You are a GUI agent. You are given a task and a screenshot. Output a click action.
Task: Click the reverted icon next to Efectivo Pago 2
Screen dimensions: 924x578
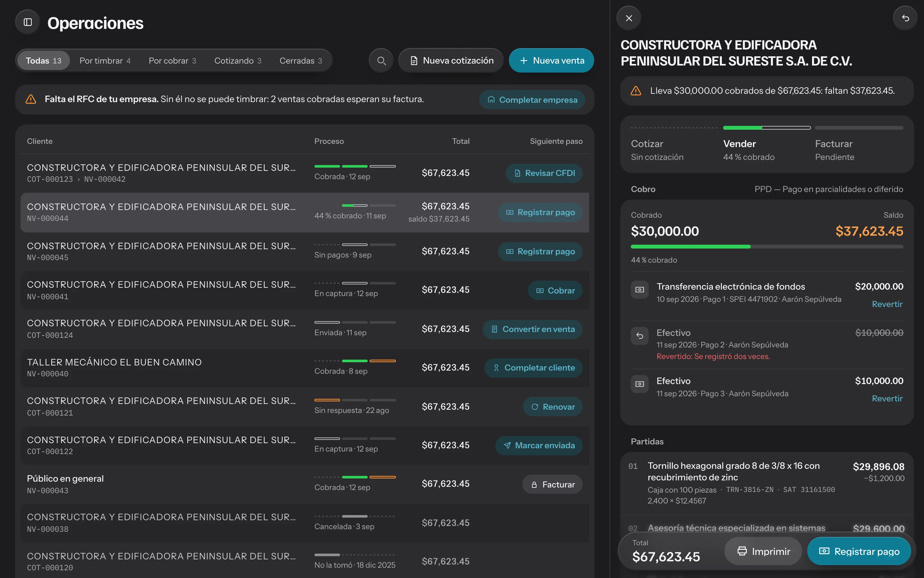639,336
